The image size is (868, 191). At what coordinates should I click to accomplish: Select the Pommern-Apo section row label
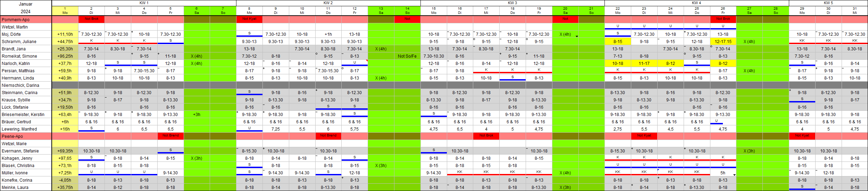click(x=26, y=19)
